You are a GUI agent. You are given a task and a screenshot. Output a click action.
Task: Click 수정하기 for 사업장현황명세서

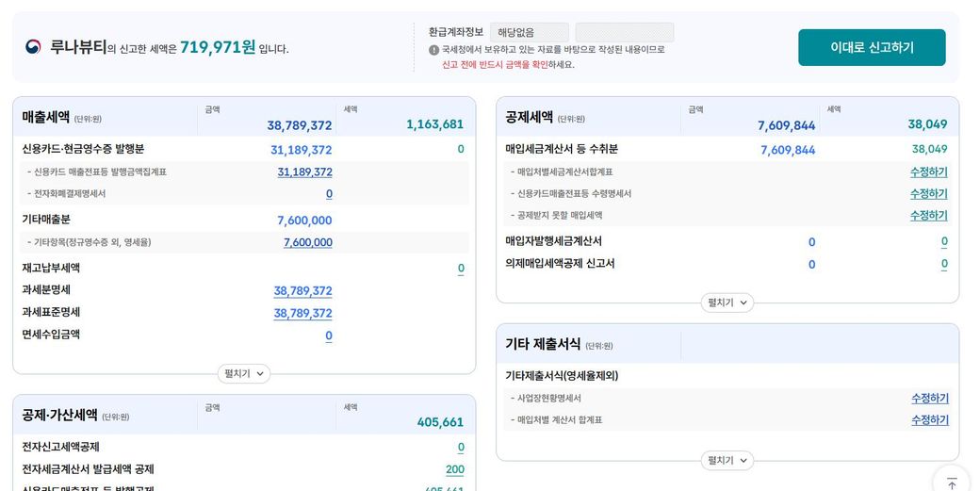click(x=929, y=399)
